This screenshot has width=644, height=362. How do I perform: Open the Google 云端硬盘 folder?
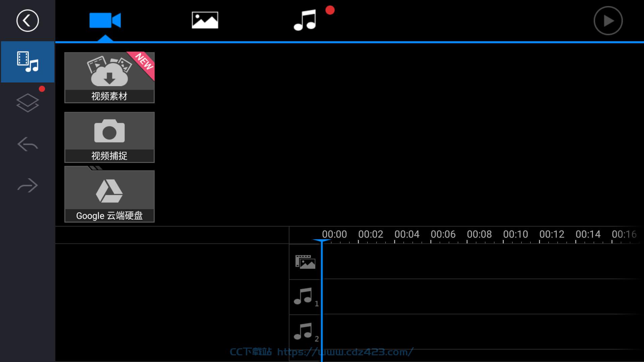click(109, 194)
